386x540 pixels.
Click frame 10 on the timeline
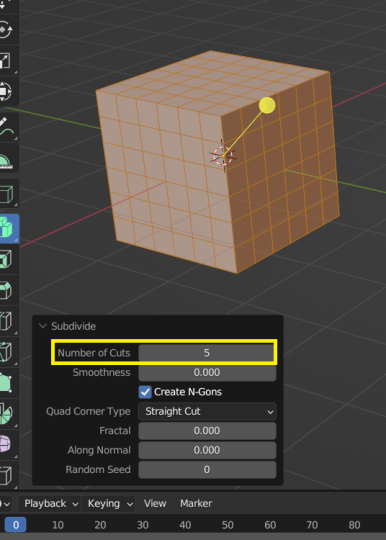click(58, 525)
